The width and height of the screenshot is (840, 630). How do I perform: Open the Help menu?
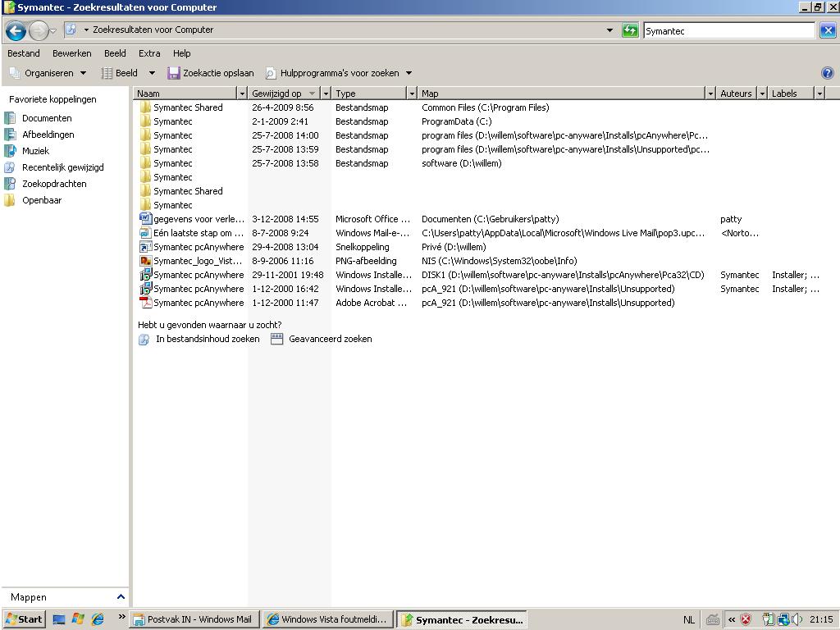[181, 53]
